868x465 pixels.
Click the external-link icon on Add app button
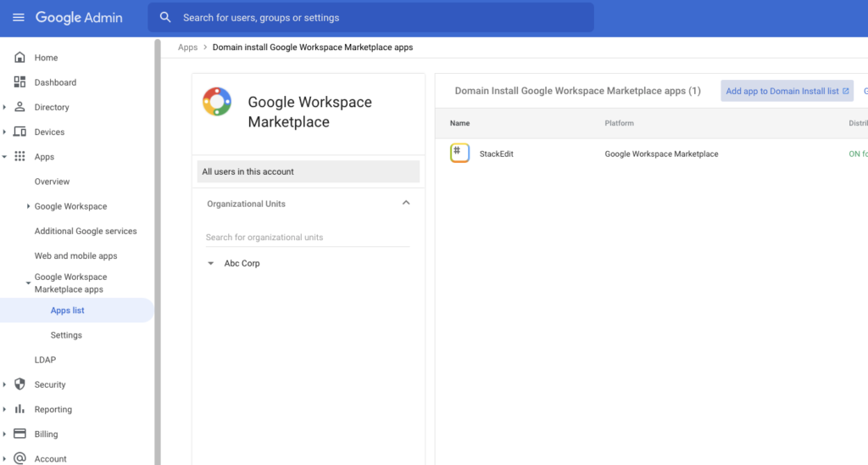[x=845, y=91]
